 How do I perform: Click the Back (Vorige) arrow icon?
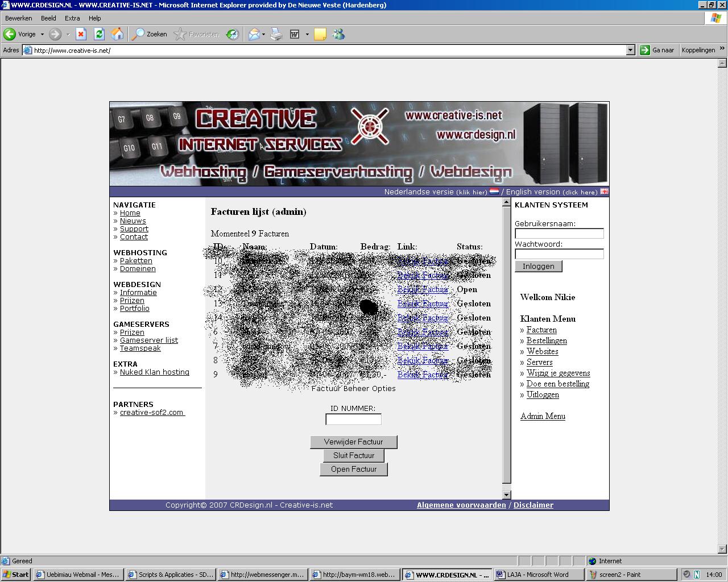tap(10, 34)
